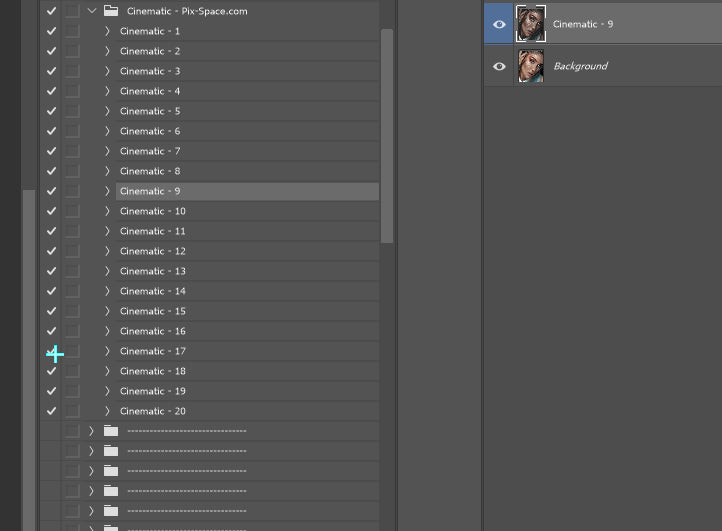Click the Cinematic - Pix-Space.com folder icon
Screen dimensions: 722x531
click(111, 11)
